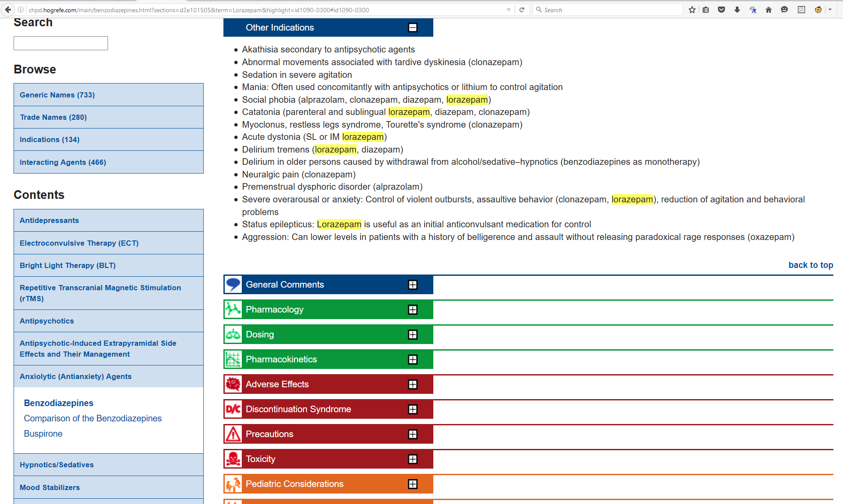The width and height of the screenshot is (843, 504).
Task: Click the Pediatric Considerations children icon
Action: point(233,484)
